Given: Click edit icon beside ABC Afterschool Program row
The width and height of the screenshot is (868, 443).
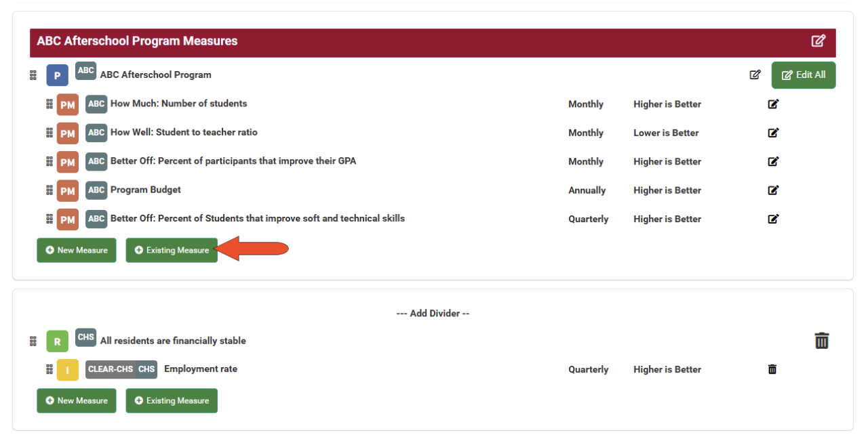Looking at the screenshot, I should coord(755,75).
